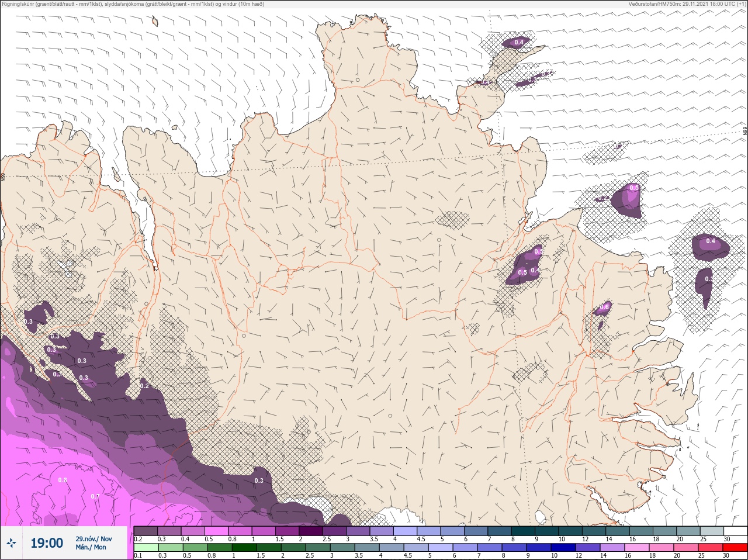The image size is (748, 560).
Task: Click the dark teal 8 swatch in top legend row
Action: pyautogui.click(x=523, y=531)
